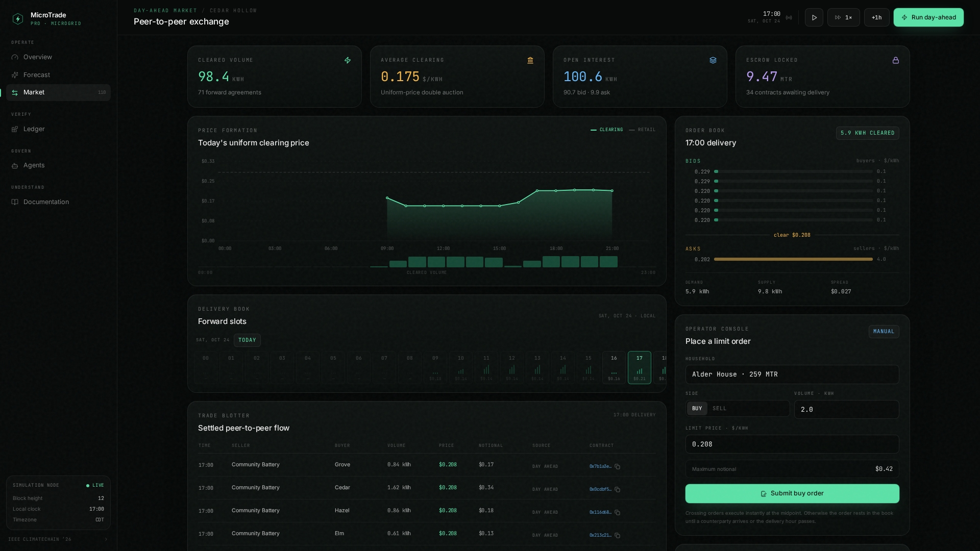Click the Market swap-arrows icon

(15, 92)
